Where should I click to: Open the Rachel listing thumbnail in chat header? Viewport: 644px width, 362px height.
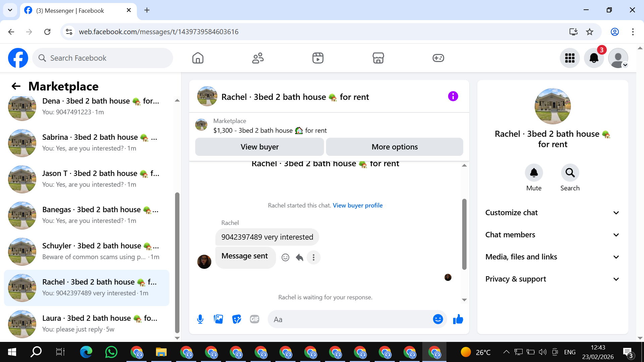[x=207, y=97]
